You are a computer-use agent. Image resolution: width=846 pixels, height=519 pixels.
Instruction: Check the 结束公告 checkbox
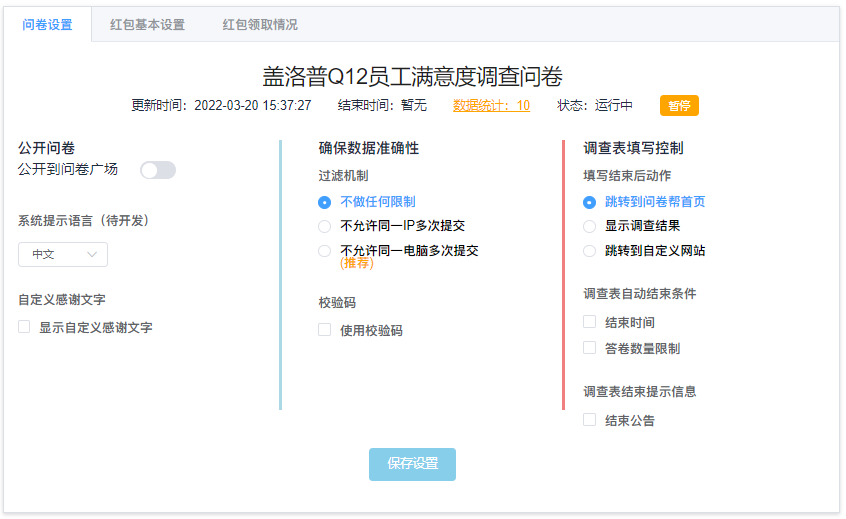(x=589, y=420)
